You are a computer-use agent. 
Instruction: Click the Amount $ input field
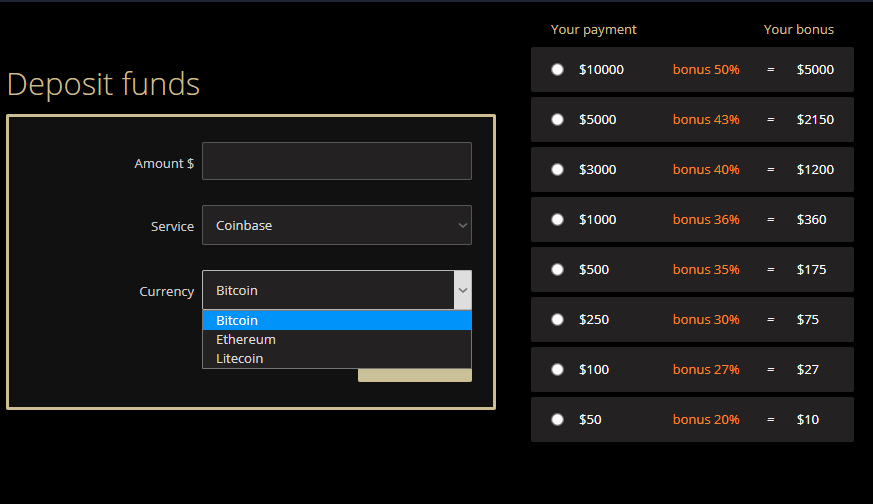(337, 161)
